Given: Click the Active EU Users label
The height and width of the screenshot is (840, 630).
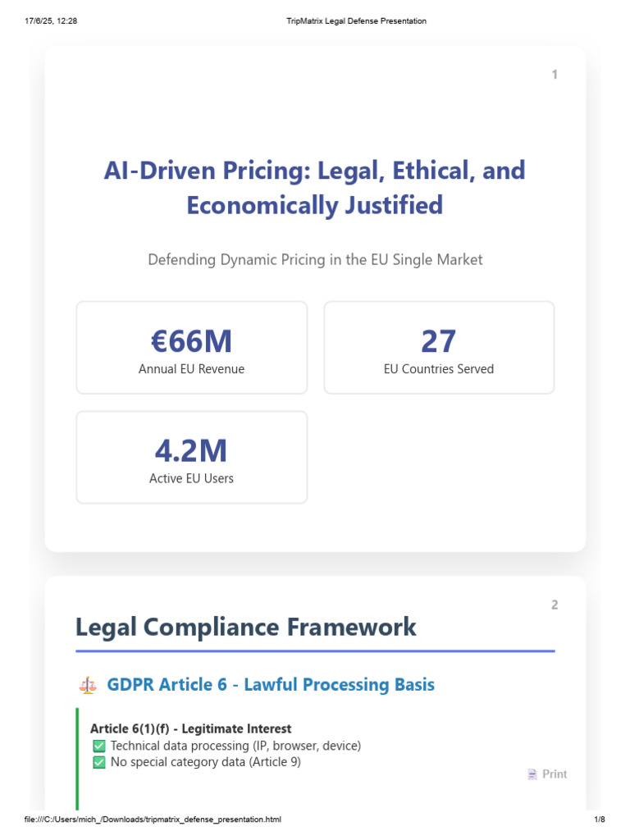Looking at the screenshot, I should tap(191, 478).
